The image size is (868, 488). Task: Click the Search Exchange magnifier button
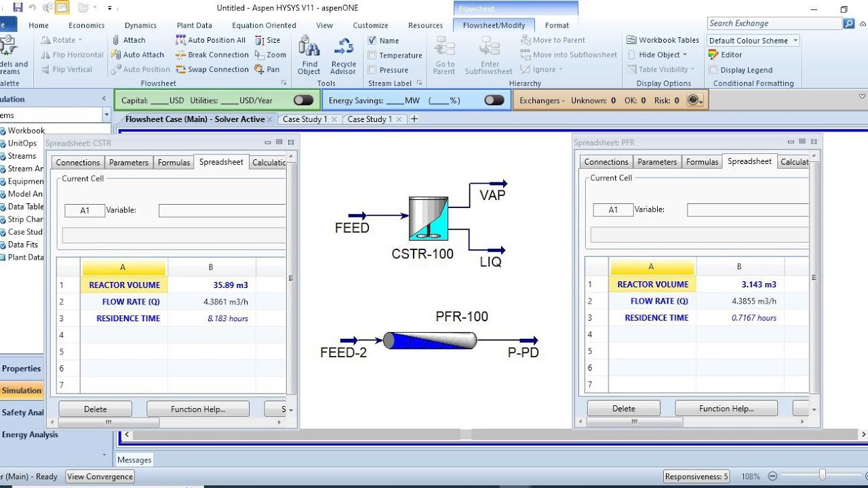coord(848,23)
